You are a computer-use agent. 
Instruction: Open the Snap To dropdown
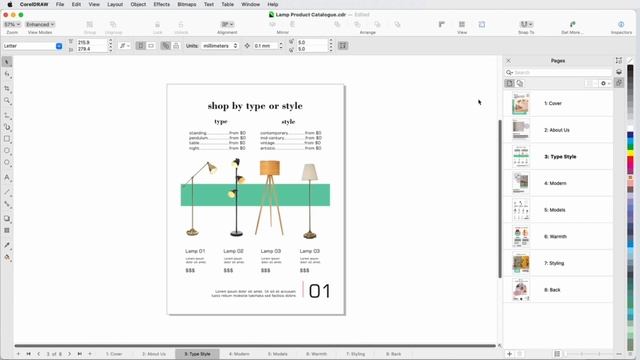coord(526,24)
